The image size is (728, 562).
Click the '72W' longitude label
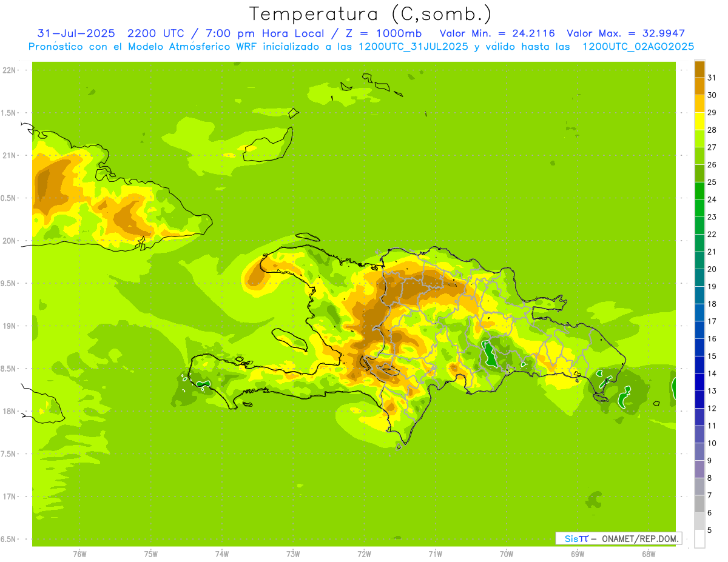click(364, 554)
